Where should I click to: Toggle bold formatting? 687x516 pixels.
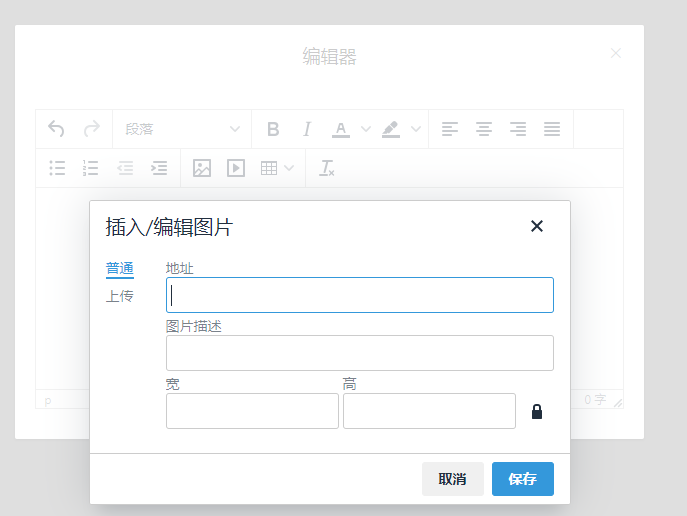click(x=273, y=129)
